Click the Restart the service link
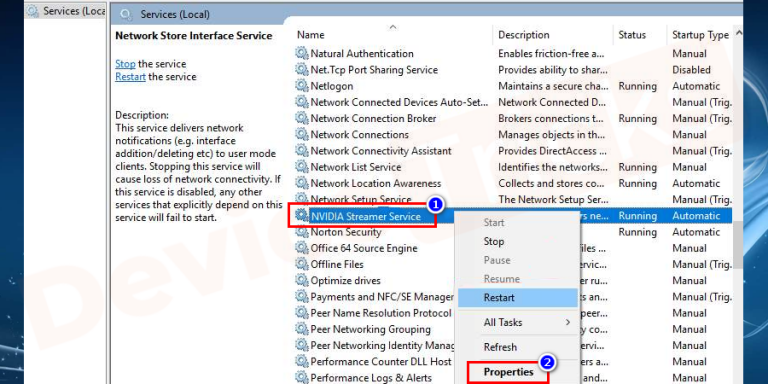768x384 pixels. pos(130,77)
